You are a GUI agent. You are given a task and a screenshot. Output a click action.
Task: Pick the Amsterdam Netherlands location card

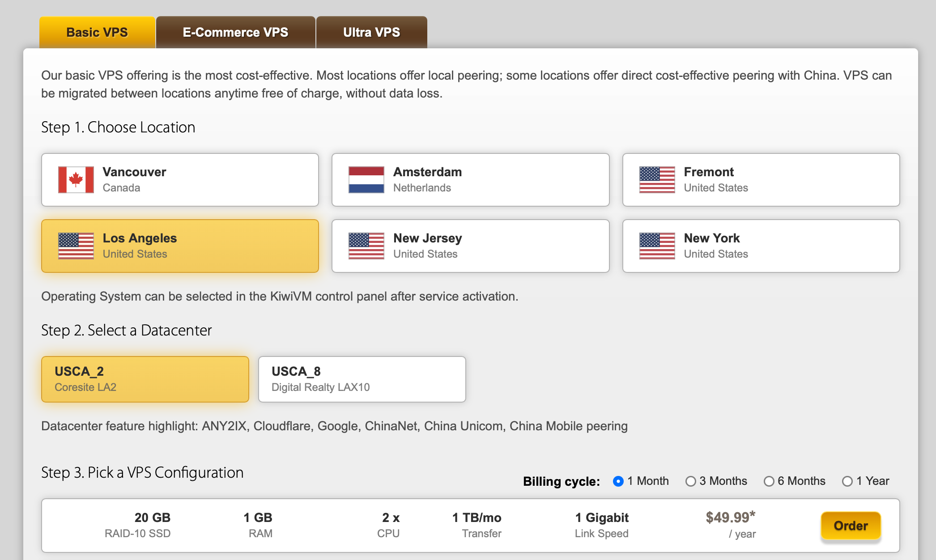click(470, 180)
